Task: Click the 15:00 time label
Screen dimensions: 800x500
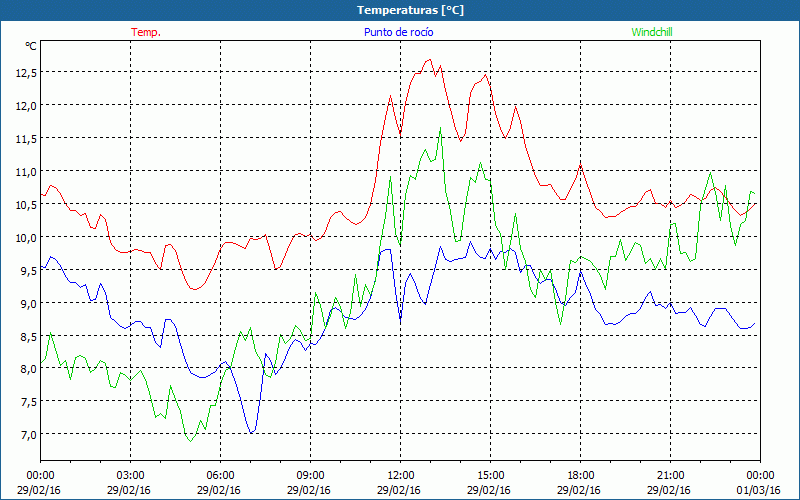Action: pos(490,476)
